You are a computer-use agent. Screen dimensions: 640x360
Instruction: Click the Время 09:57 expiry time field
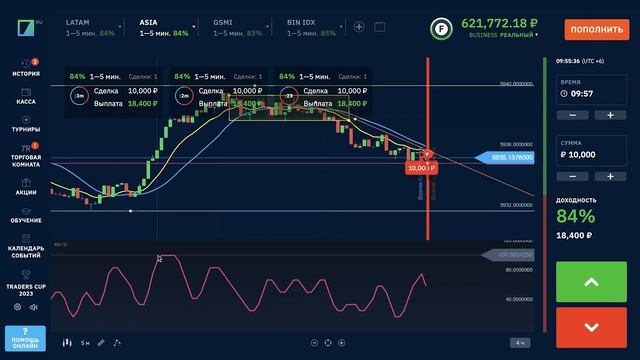[591, 89]
